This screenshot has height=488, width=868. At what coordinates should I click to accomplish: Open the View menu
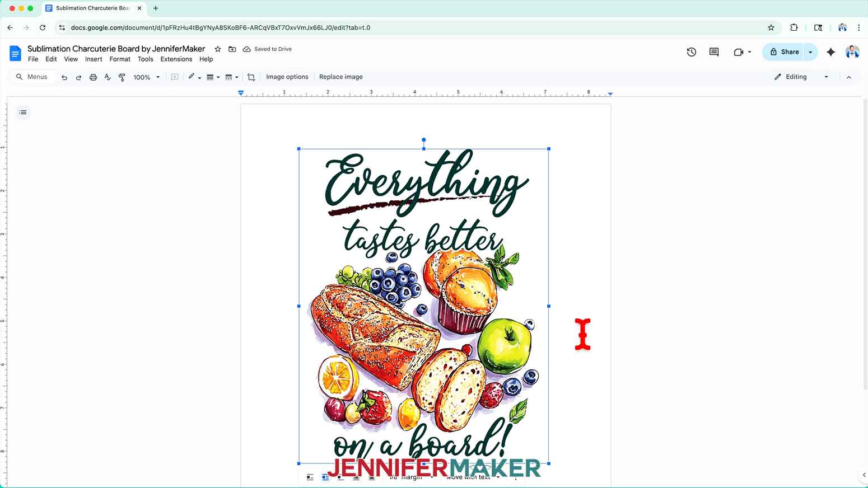[71, 59]
